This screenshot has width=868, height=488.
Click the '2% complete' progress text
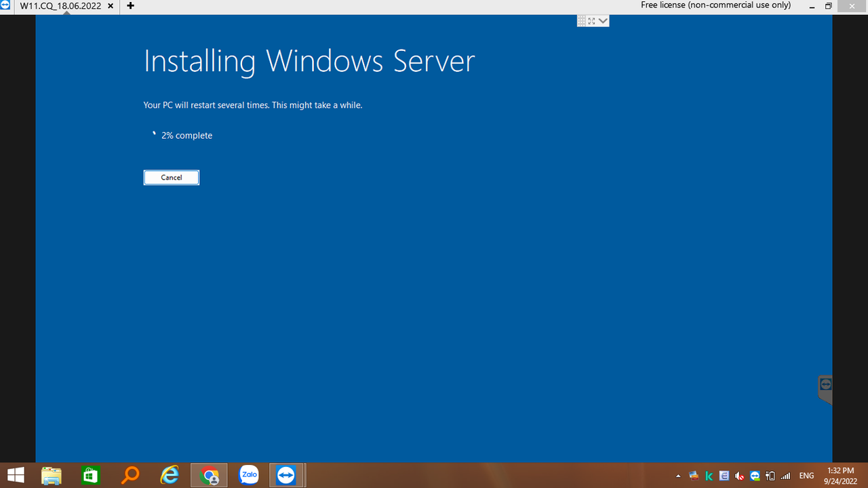(187, 136)
